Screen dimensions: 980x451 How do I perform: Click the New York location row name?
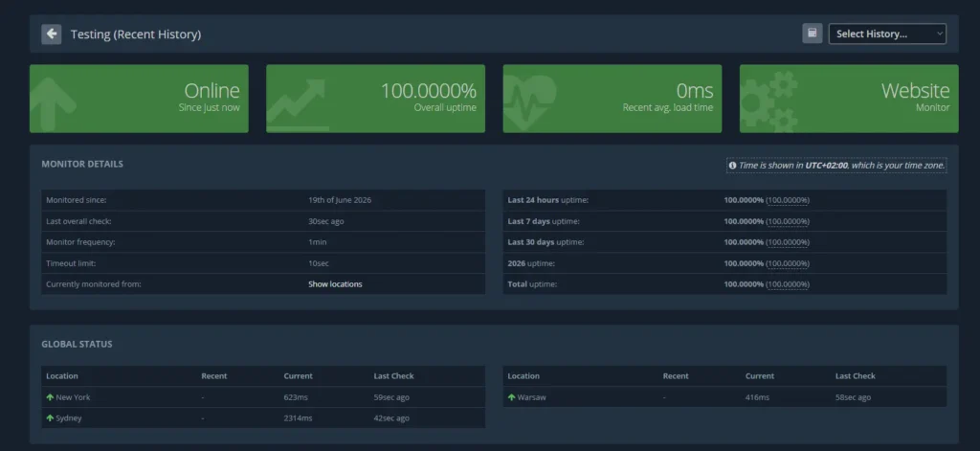click(x=73, y=397)
